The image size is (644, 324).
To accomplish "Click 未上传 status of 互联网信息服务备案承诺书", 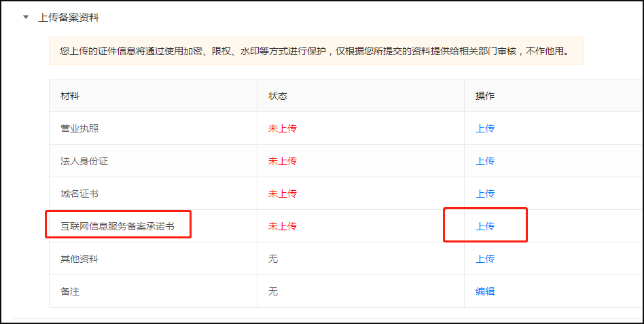I will click(283, 226).
